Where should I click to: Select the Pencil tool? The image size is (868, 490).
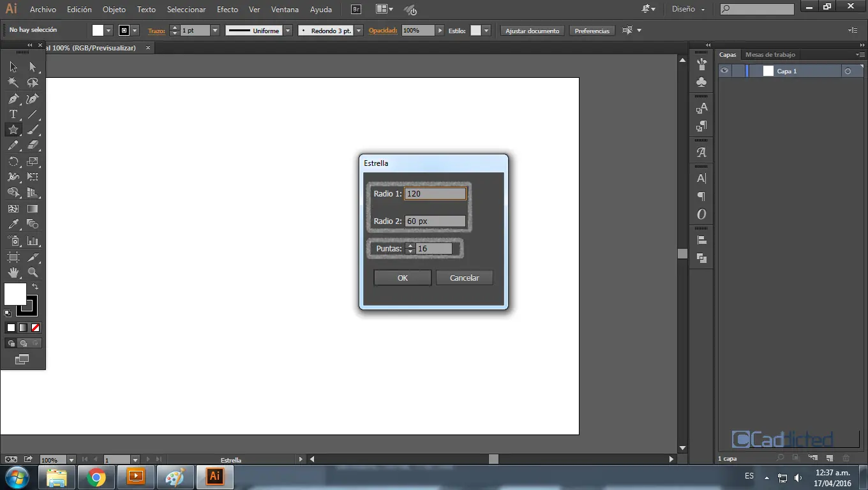pyautogui.click(x=13, y=145)
